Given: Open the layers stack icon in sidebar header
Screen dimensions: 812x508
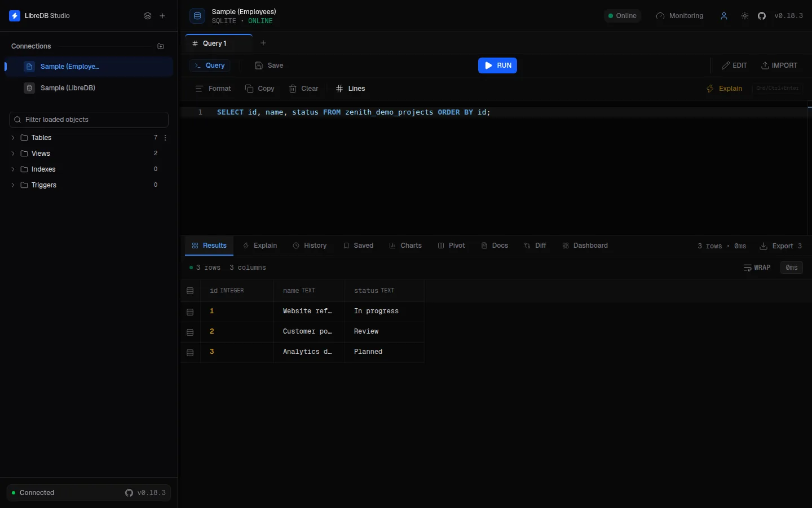Looking at the screenshot, I should pyautogui.click(x=148, y=16).
